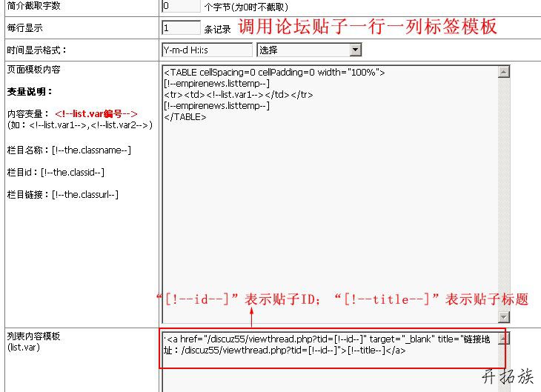Click the page template scrollbar up arrow
541x392 pixels.
[504, 72]
